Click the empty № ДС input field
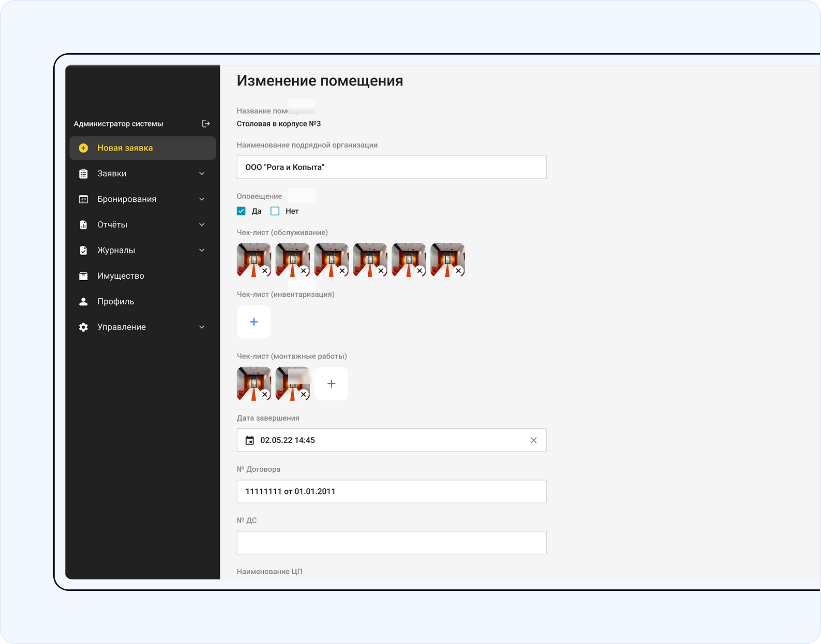 coord(391,543)
